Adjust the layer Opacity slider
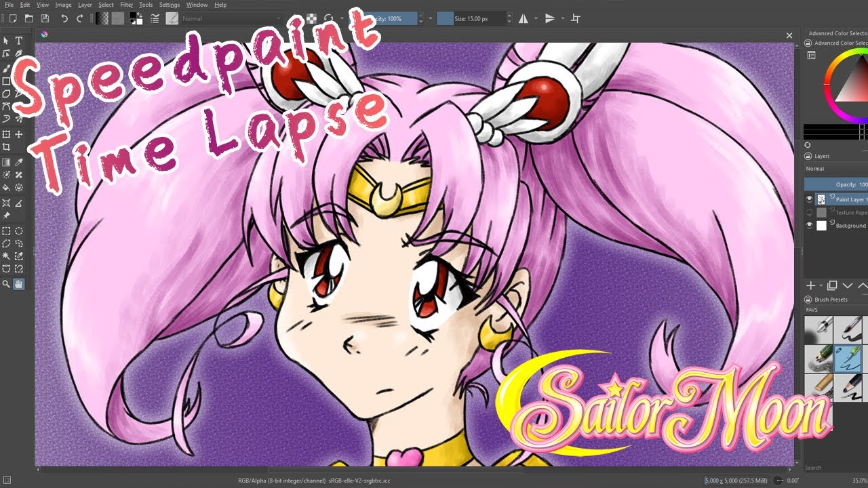This screenshot has width=868, height=488. (x=835, y=184)
